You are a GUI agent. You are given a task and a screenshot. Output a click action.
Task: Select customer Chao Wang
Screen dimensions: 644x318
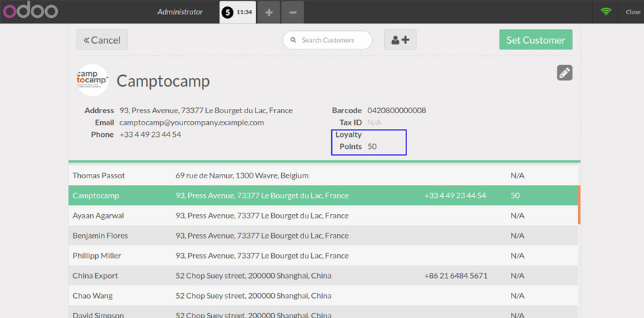(323, 296)
